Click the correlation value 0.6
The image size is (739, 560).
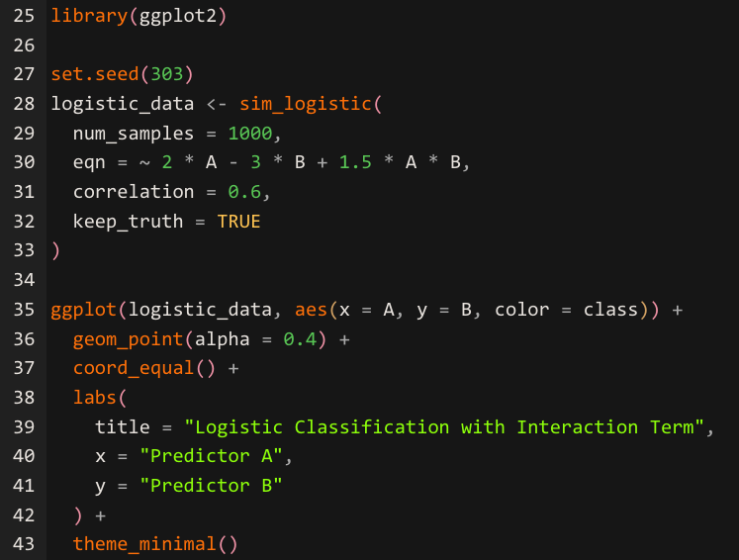[244, 192]
